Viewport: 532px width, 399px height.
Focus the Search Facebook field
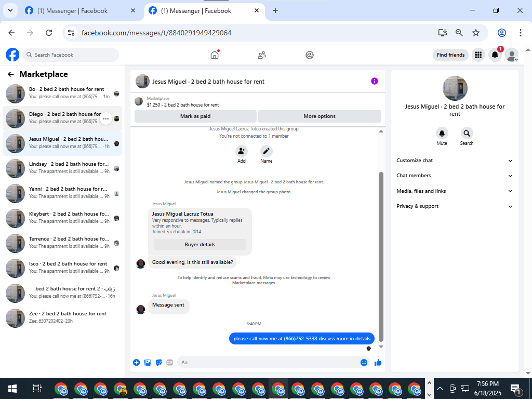point(71,55)
